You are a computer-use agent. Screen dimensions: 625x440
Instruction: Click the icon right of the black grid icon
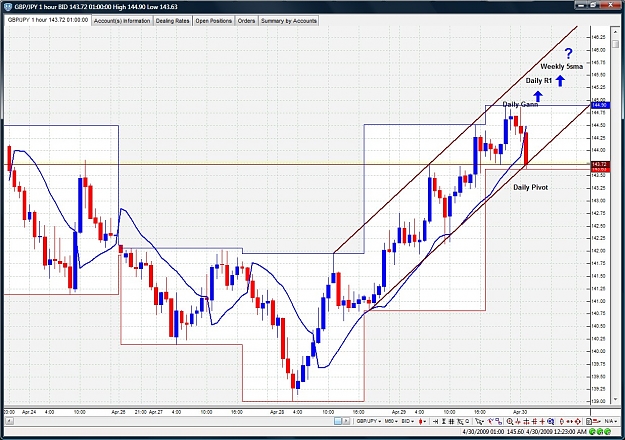460,421
